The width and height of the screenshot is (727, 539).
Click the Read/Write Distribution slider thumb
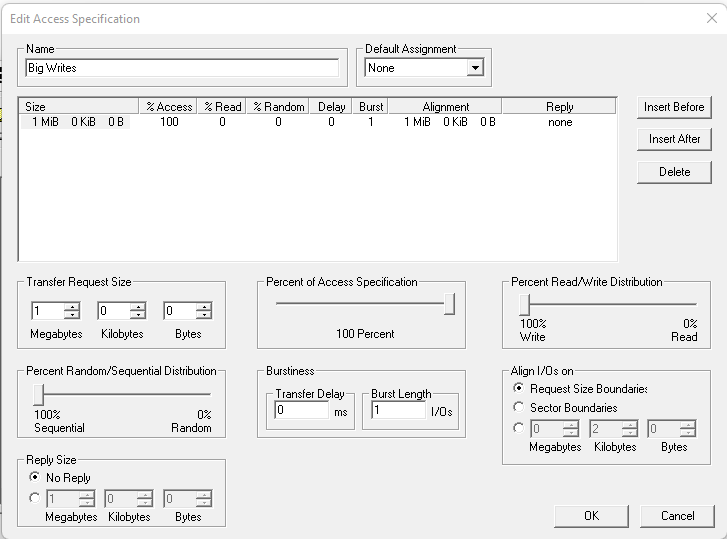click(524, 304)
